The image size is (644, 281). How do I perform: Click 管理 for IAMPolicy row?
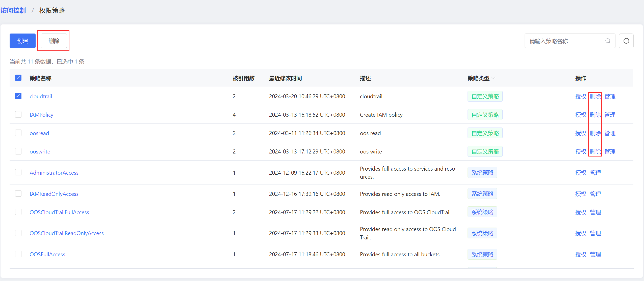[x=610, y=115]
